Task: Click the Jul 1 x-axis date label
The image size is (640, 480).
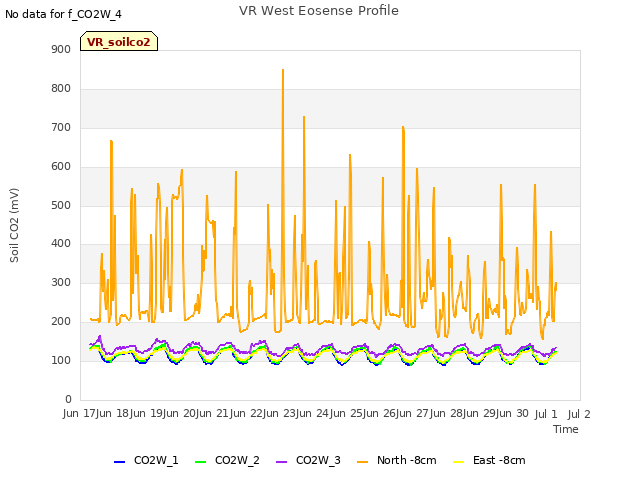Action: (546, 414)
